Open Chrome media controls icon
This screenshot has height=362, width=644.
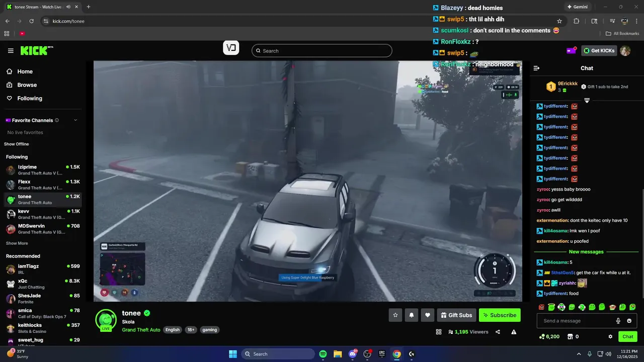click(x=612, y=21)
